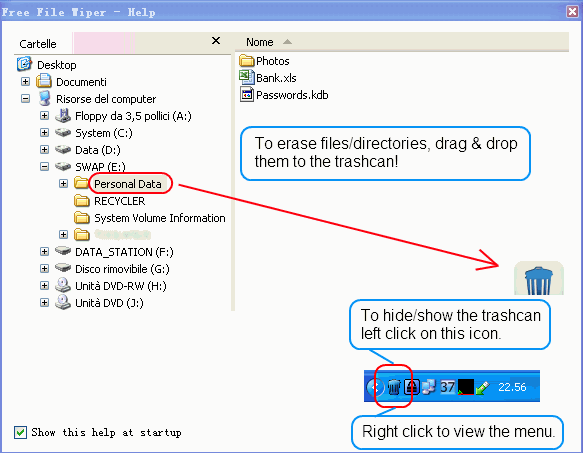Collapse the SWAP (E:) drive node
This screenshot has width=583, height=453.
click(x=44, y=166)
